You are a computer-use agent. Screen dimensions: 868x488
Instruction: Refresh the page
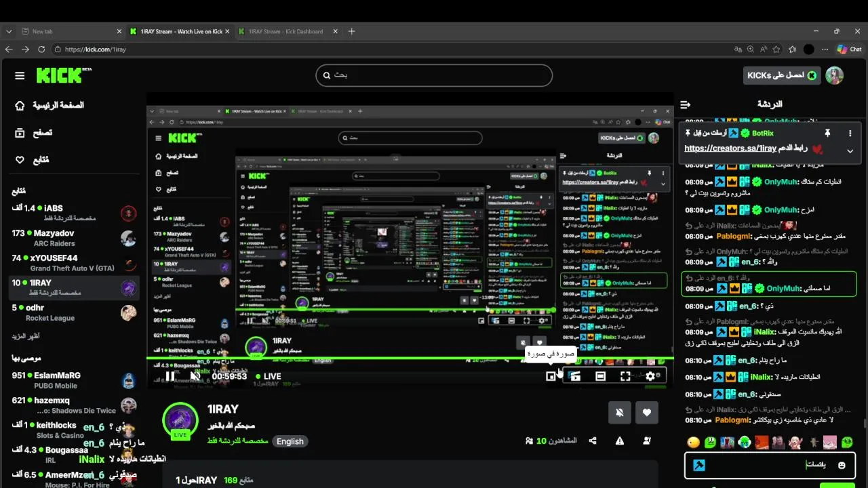tap(41, 49)
